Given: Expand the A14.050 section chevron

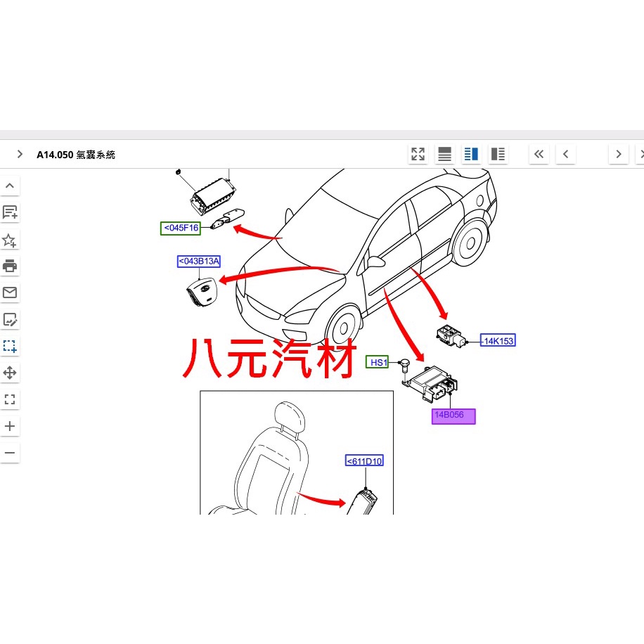Looking at the screenshot, I should pos(20,154).
